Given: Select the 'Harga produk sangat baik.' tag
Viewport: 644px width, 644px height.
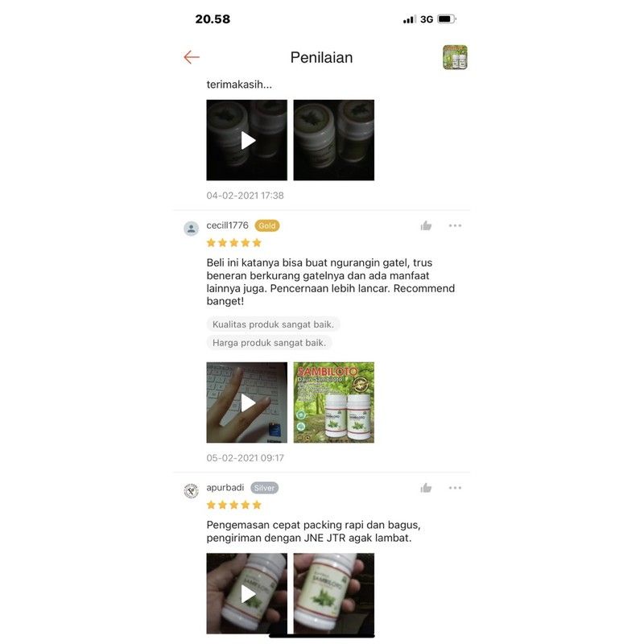Looking at the screenshot, I should click(x=269, y=343).
